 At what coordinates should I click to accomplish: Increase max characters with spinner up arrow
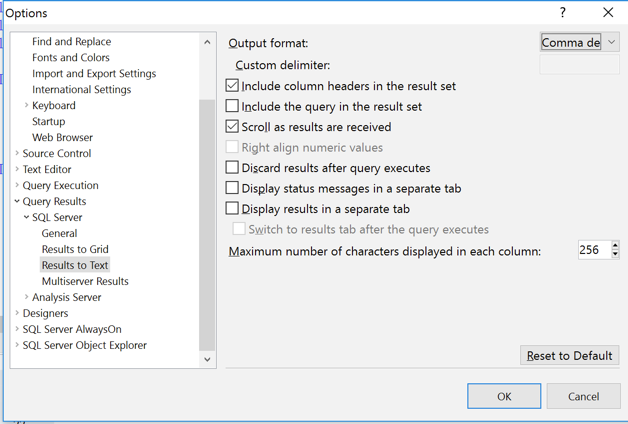point(615,245)
